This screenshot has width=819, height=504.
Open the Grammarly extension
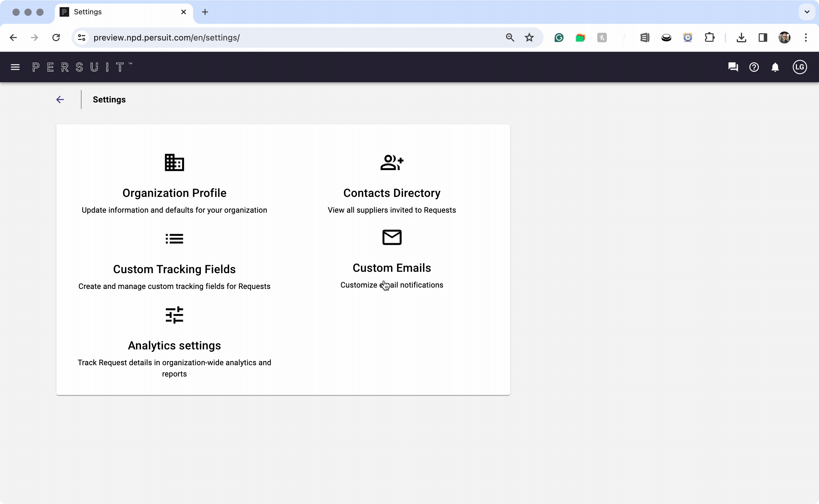coord(559,38)
